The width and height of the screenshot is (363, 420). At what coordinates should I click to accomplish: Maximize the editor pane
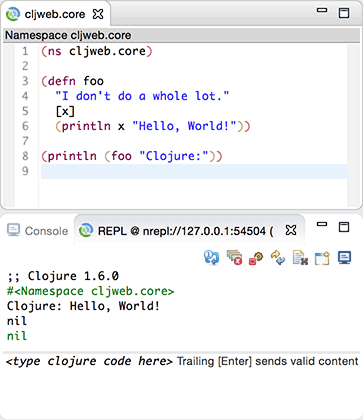click(x=344, y=13)
